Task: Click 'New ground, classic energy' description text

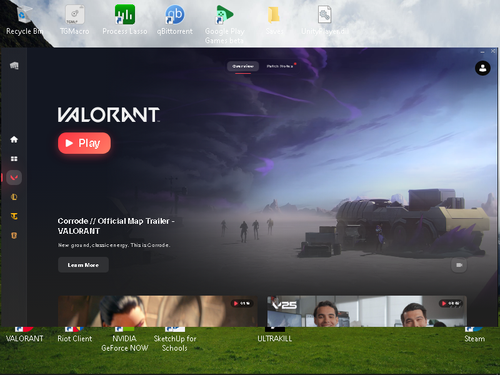Action: [114, 245]
